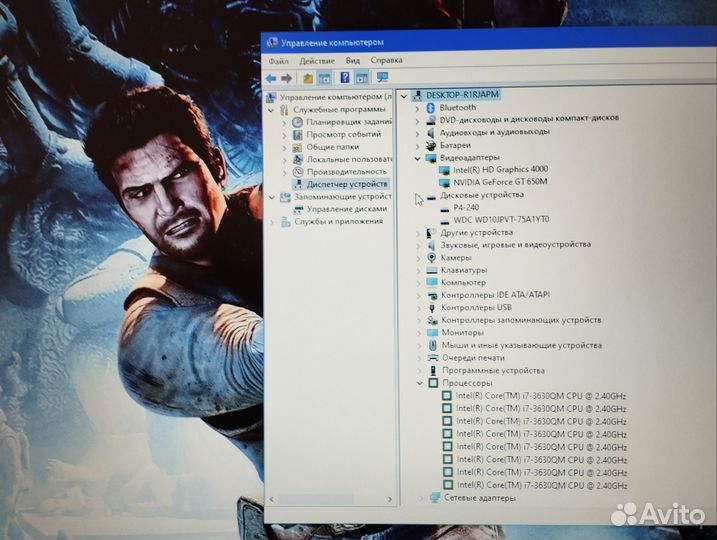Click the DVD-дисководы drive icon
This screenshot has width=717, height=540.
point(431,120)
